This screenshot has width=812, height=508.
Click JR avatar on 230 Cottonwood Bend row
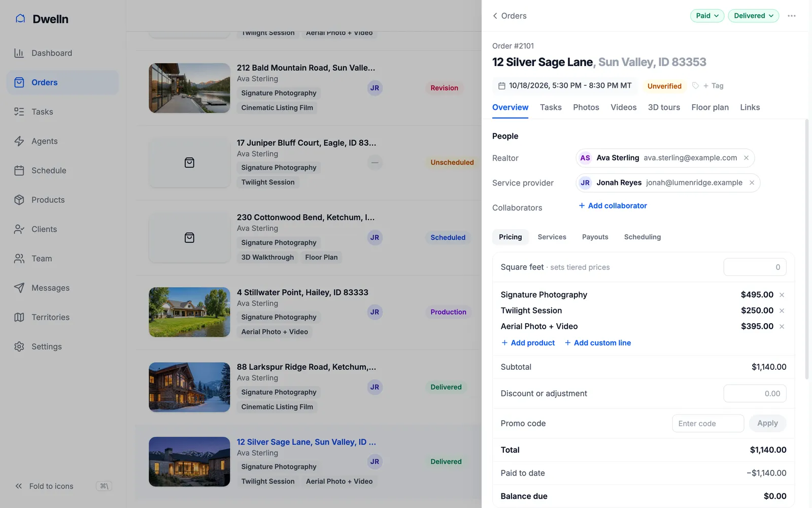pos(375,238)
